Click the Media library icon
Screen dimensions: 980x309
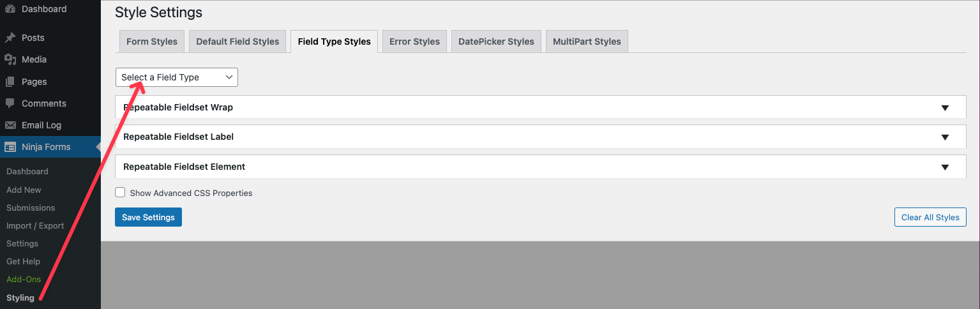pos(10,59)
